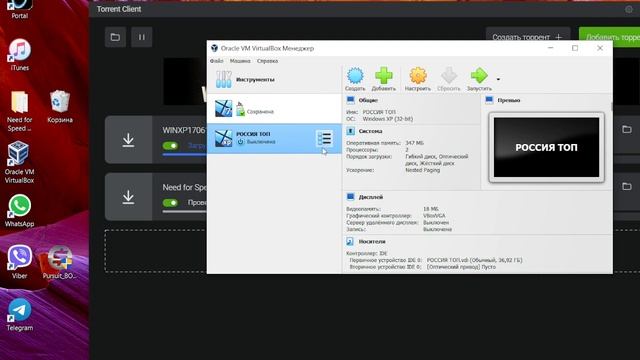Viewport: 640px width, 360px height.
Task: Open WhatsApp desktop shortcut
Action: tap(20, 211)
